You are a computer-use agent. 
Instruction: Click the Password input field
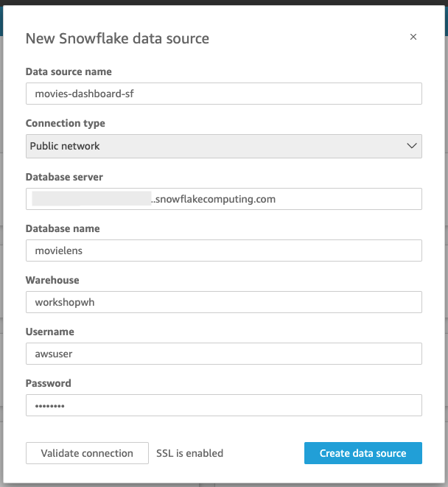coord(224,405)
